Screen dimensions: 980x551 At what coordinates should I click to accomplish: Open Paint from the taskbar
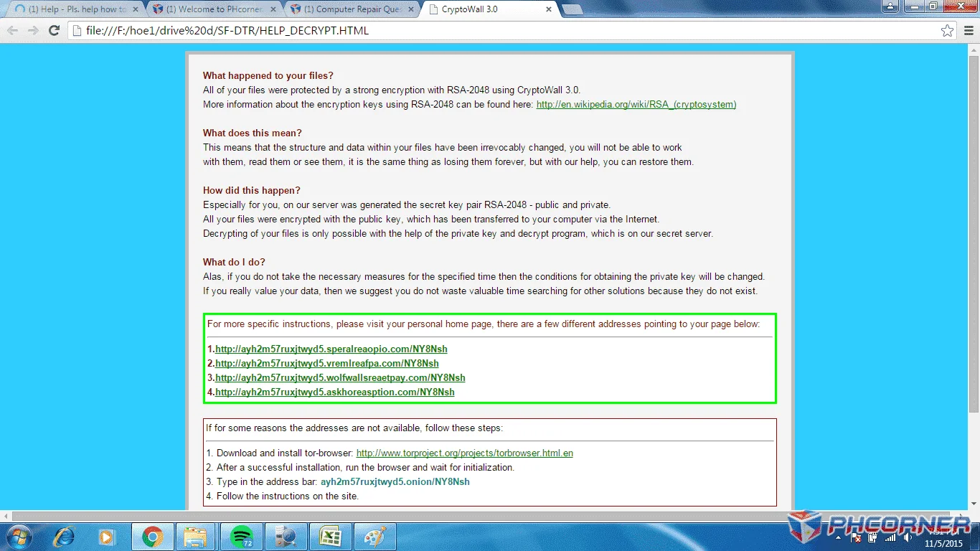click(x=374, y=537)
